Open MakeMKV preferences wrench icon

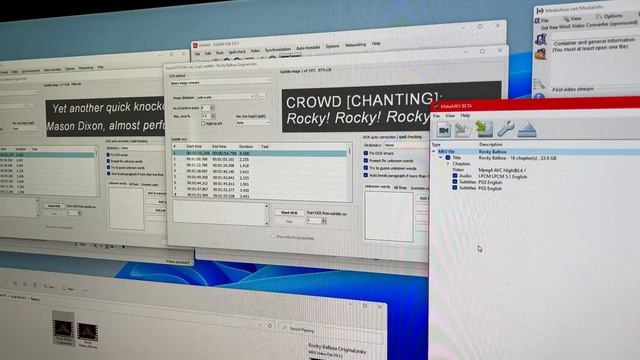[x=505, y=129]
